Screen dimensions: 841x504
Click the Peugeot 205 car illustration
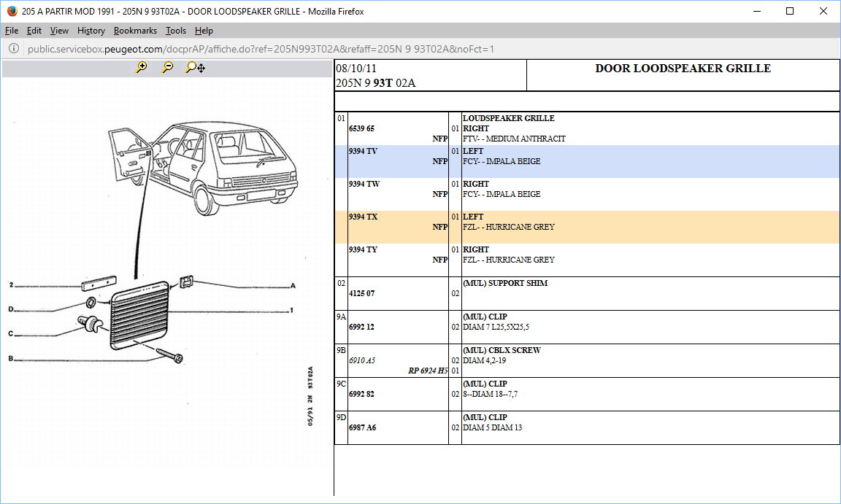point(203,168)
